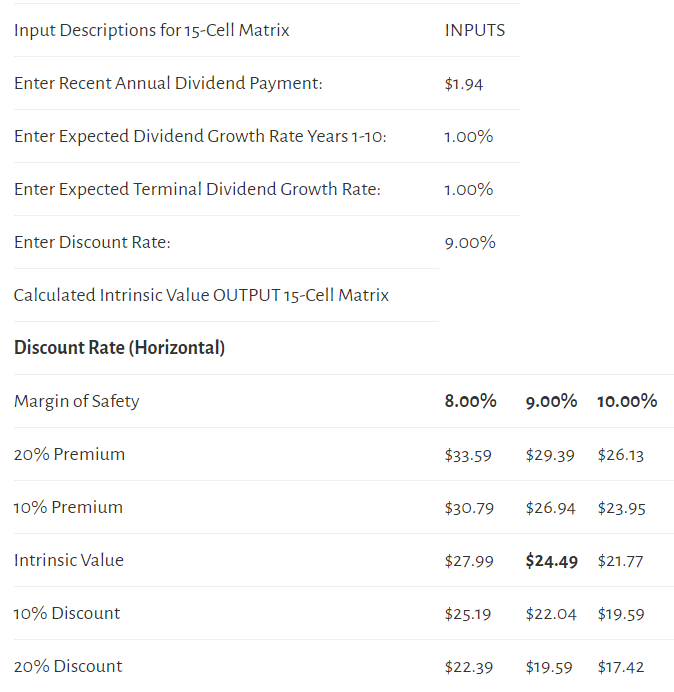Click the Discount Rate (Horizontal) heading
Screen dimensions: 674x692
point(119,348)
